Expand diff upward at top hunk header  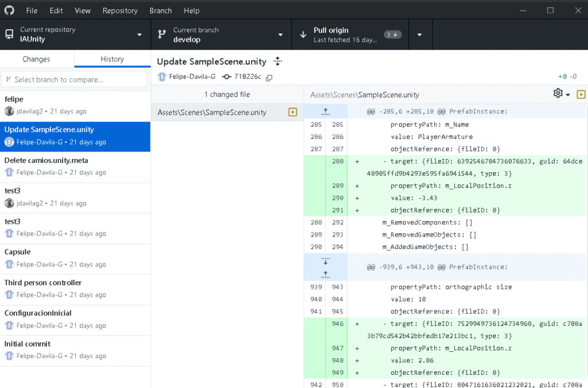pos(326,111)
